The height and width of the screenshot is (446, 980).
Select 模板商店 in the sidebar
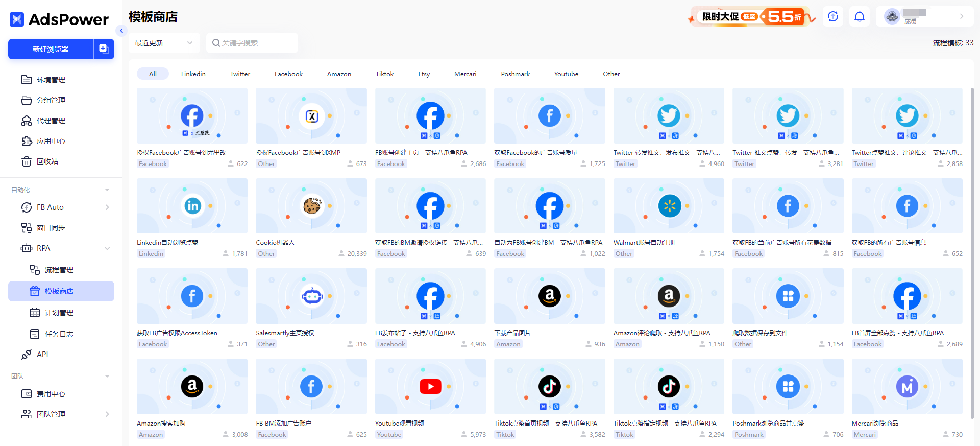(x=61, y=291)
